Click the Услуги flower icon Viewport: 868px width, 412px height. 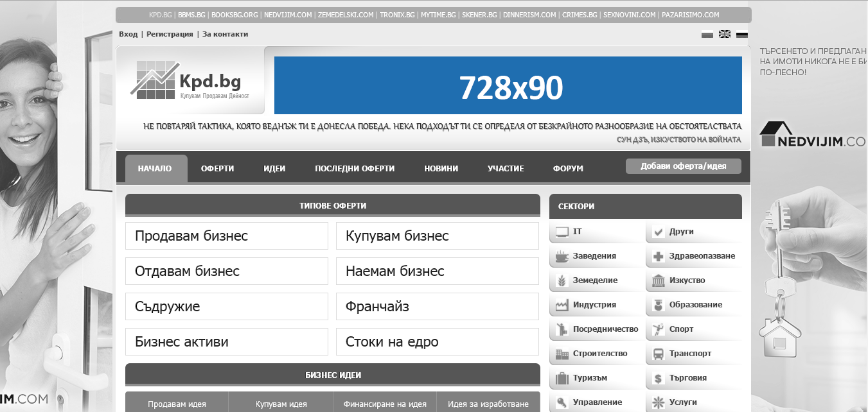pyautogui.click(x=659, y=402)
